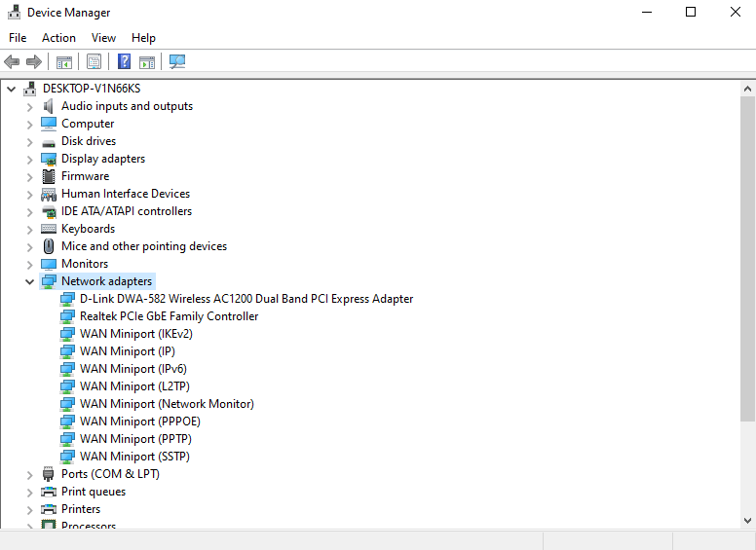Select Realtek PCIe GbE Family Controller

click(x=170, y=316)
